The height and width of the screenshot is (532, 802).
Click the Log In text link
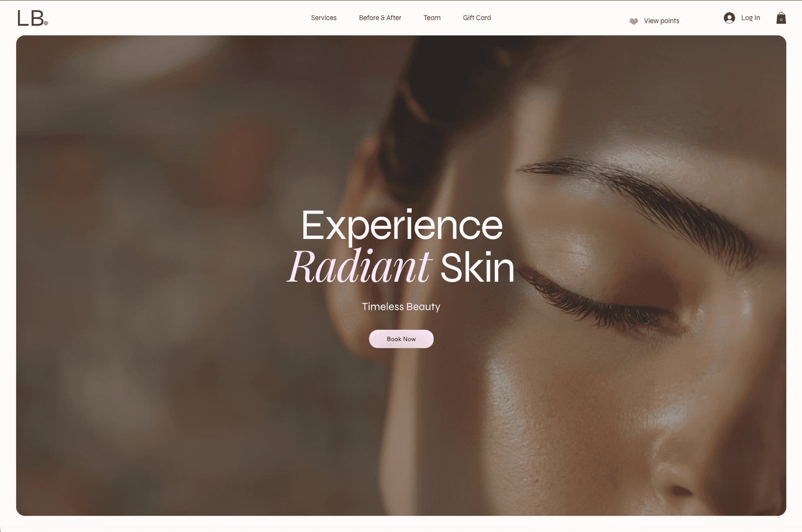click(750, 18)
